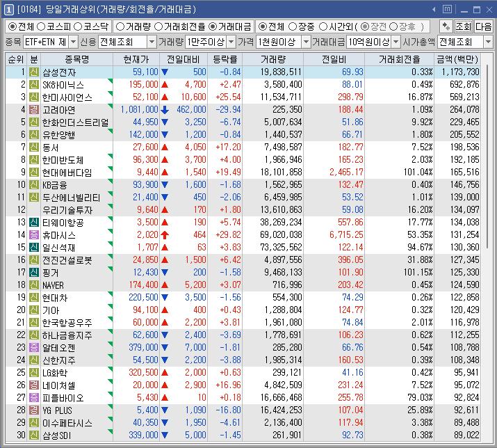Expand the 가격 1천원이상 dropdown
497x448 pixels.
306,42
